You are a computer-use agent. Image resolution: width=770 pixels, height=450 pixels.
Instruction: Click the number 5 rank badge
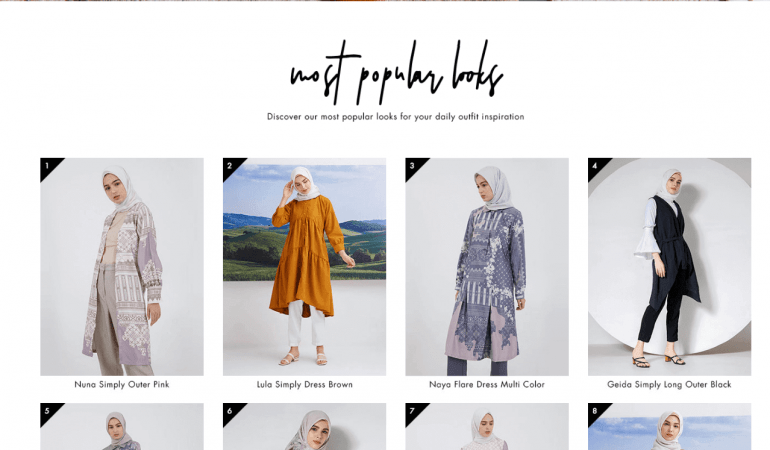48,411
